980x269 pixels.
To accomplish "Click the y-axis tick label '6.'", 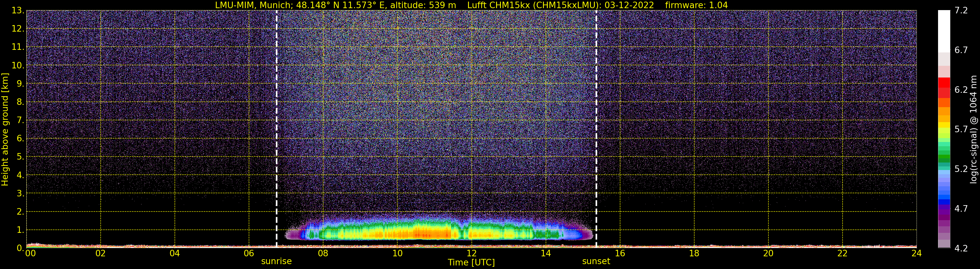I will [x=20, y=138].
